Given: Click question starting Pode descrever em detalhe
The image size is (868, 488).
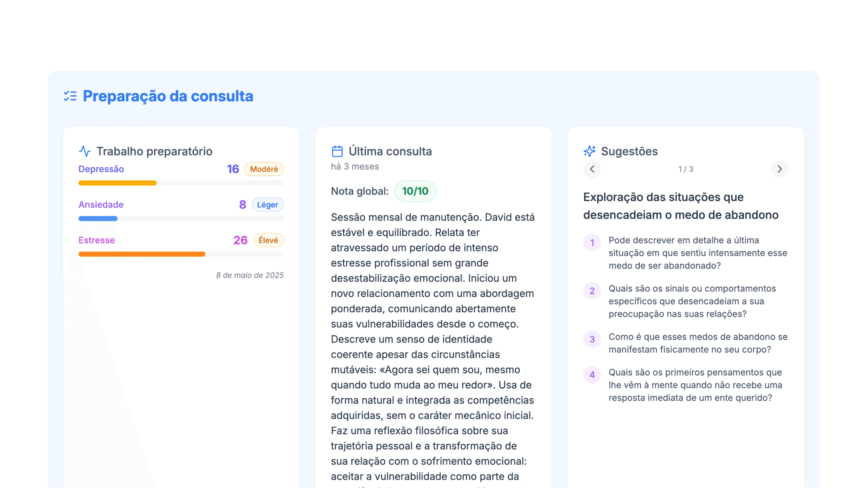Looking at the screenshot, I should pyautogui.click(x=698, y=253).
